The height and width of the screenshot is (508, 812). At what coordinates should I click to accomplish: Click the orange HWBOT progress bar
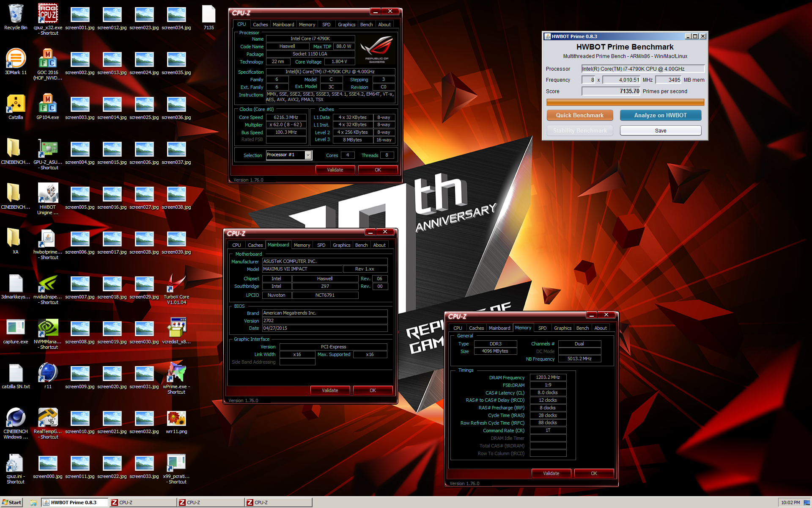(625, 102)
